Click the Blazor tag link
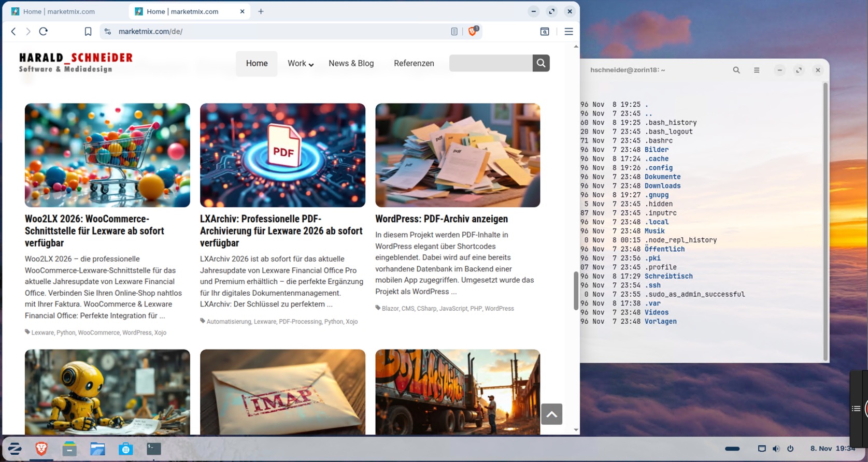Image resolution: width=868 pixels, height=462 pixels. 390,309
